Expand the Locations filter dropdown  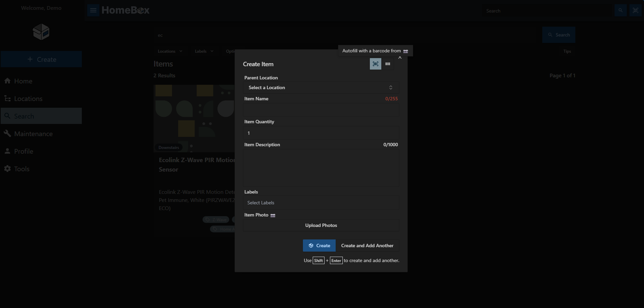[x=169, y=51]
